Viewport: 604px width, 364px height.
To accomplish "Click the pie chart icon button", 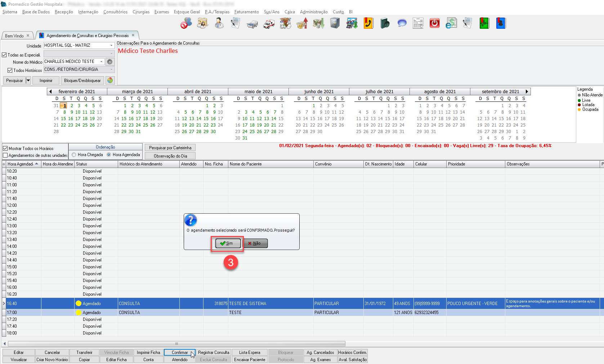I will pos(110,81).
